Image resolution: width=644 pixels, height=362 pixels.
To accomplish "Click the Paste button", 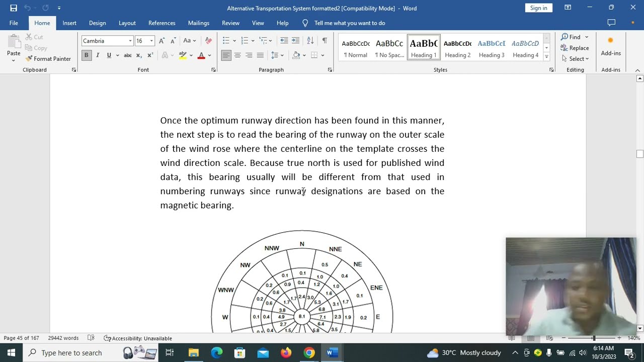I will pos(14,48).
